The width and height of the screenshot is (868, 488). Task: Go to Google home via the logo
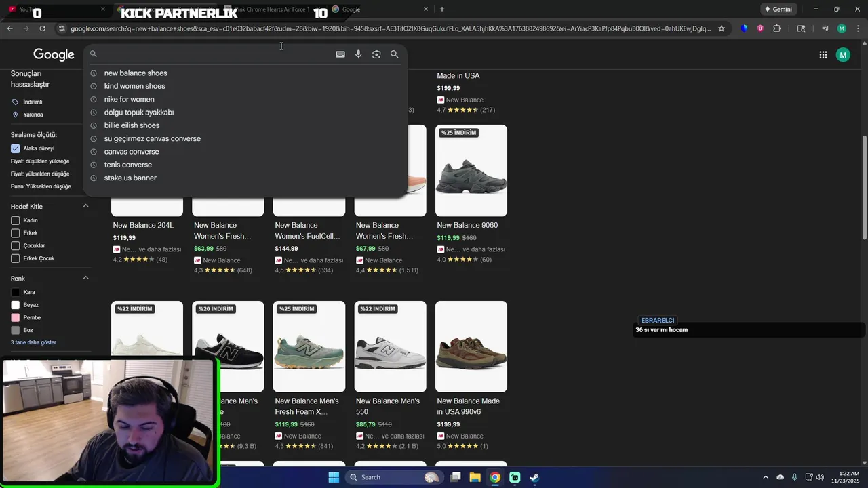pos(54,55)
